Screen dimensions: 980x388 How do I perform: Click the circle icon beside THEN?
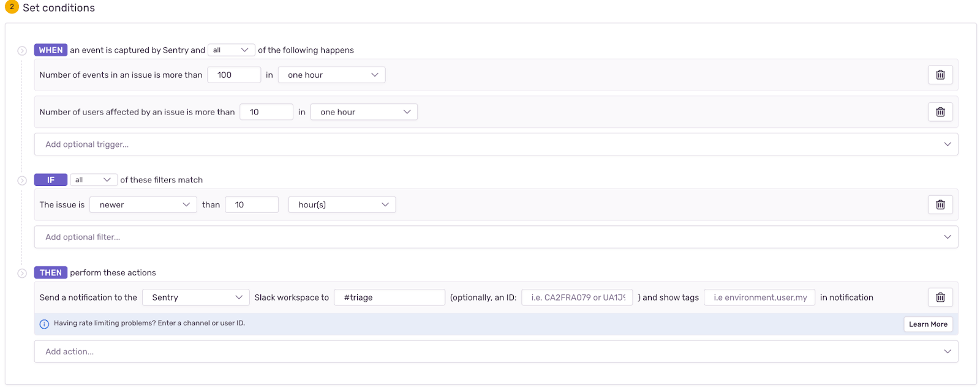(x=22, y=274)
